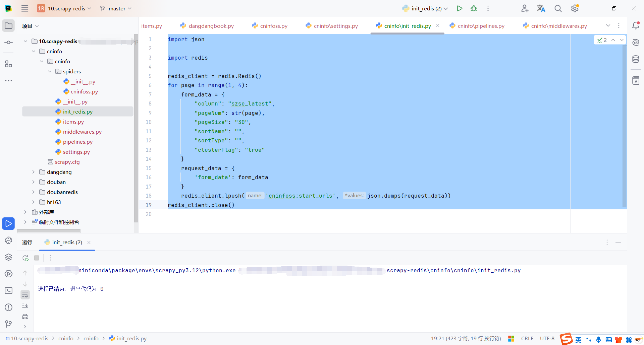This screenshot has height=345, width=644.
Task: Click the cninfo breadcrumb after 10.scrapy-redis
Action: pyautogui.click(x=66, y=338)
